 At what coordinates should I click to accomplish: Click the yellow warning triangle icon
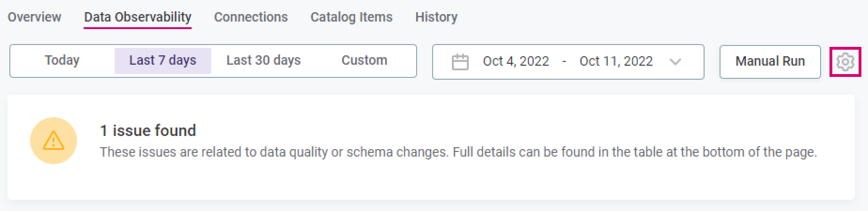click(54, 141)
